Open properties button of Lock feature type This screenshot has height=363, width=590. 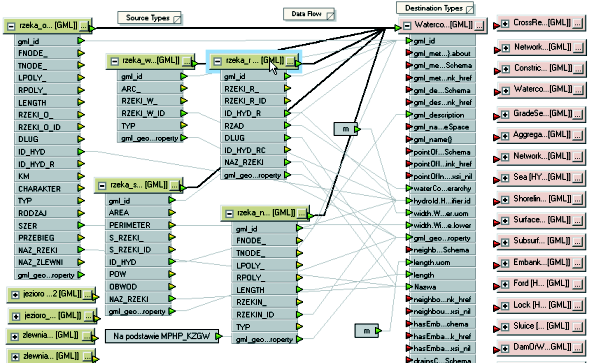(579, 306)
